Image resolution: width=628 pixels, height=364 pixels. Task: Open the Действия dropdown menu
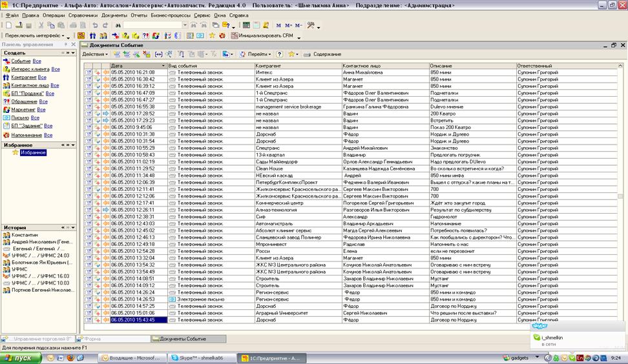[x=96, y=54]
